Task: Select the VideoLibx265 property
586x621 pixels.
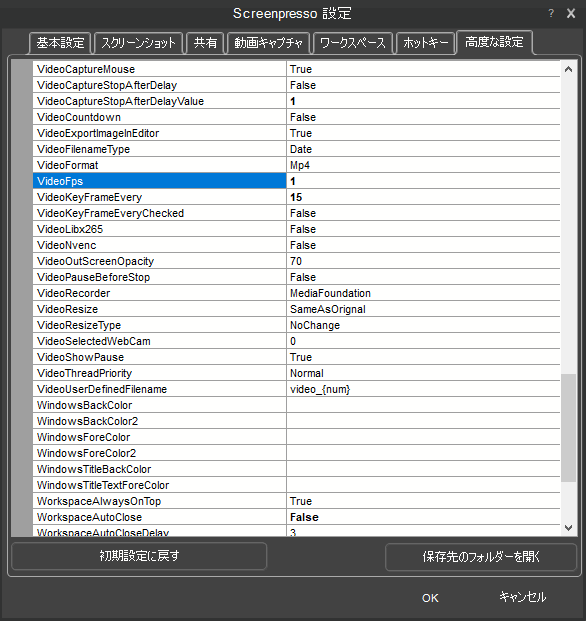Action: point(159,229)
